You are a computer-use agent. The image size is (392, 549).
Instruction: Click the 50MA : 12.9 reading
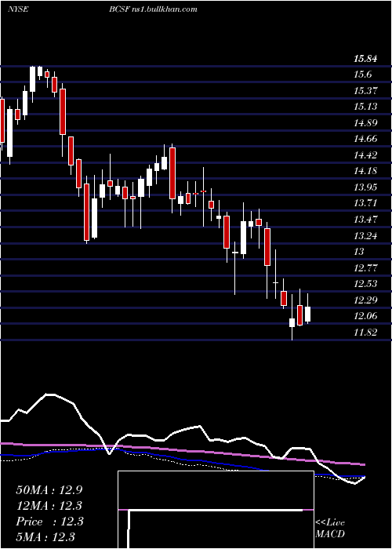point(49,490)
